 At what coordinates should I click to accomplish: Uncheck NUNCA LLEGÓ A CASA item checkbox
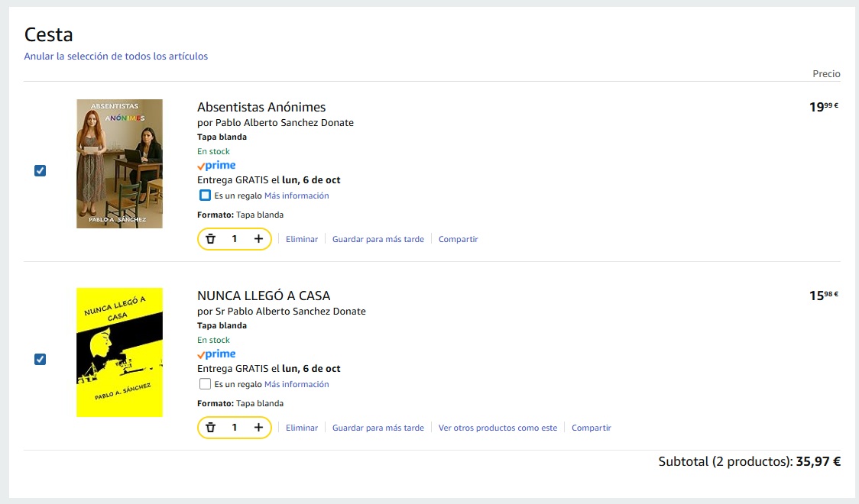[x=41, y=360]
